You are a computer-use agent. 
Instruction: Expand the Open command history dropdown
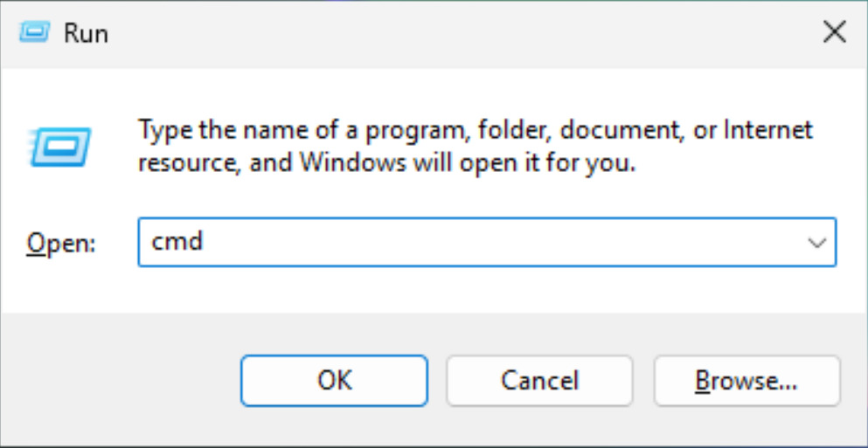(817, 242)
